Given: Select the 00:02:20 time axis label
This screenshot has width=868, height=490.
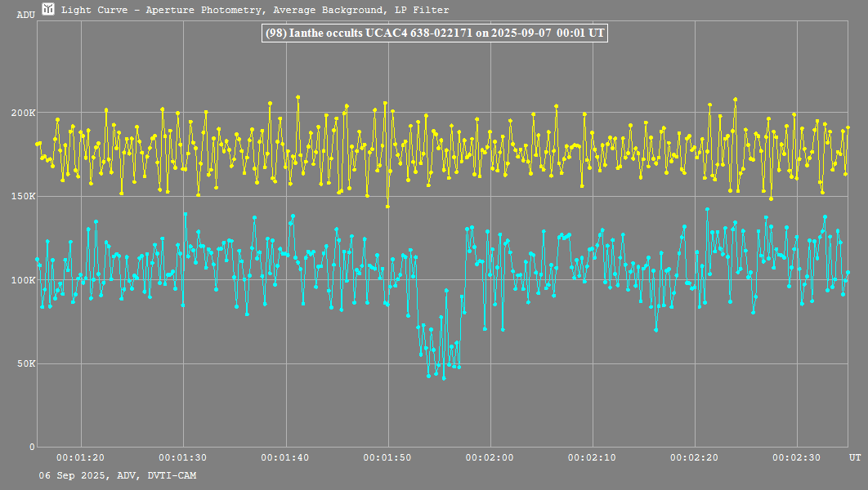Looking at the screenshot, I should click(694, 459).
